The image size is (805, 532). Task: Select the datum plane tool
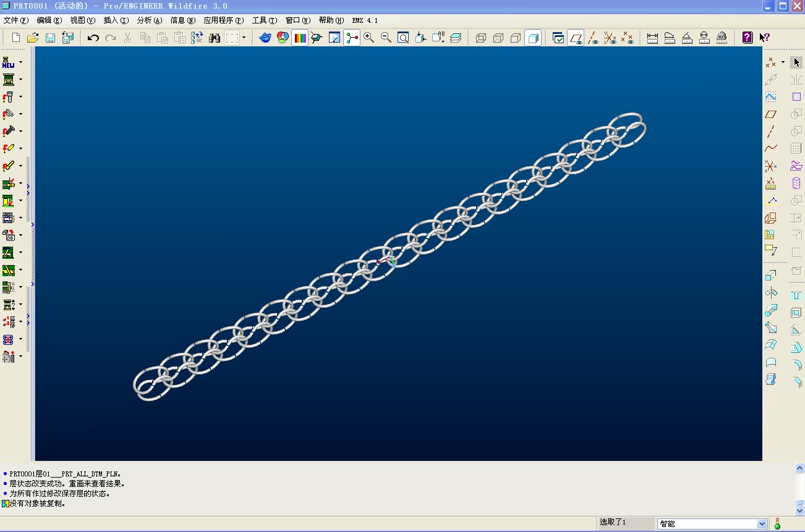click(x=770, y=114)
